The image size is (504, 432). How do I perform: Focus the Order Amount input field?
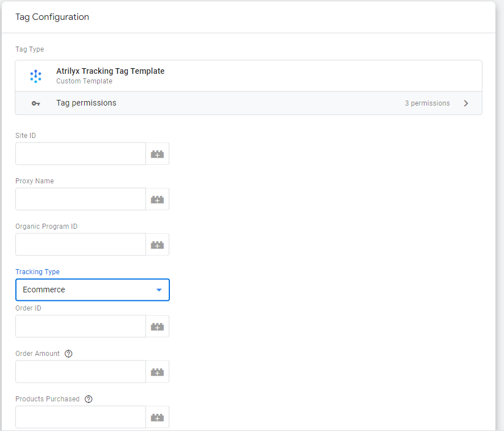(x=81, y=372)
